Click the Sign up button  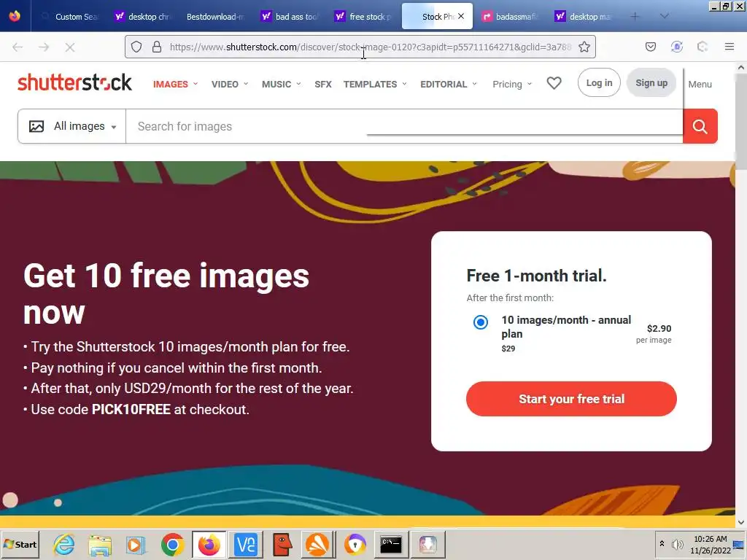(x=651, y=82)
